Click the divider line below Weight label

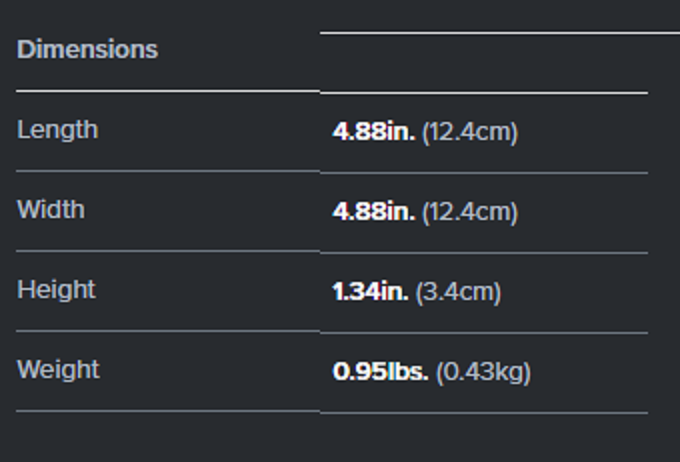pyautogui.click(x=167, y=411)
